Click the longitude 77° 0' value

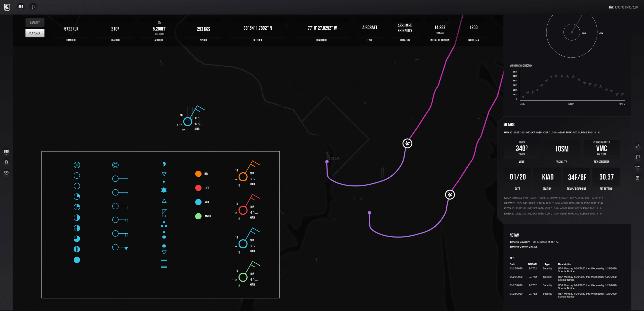coord(322,28)
